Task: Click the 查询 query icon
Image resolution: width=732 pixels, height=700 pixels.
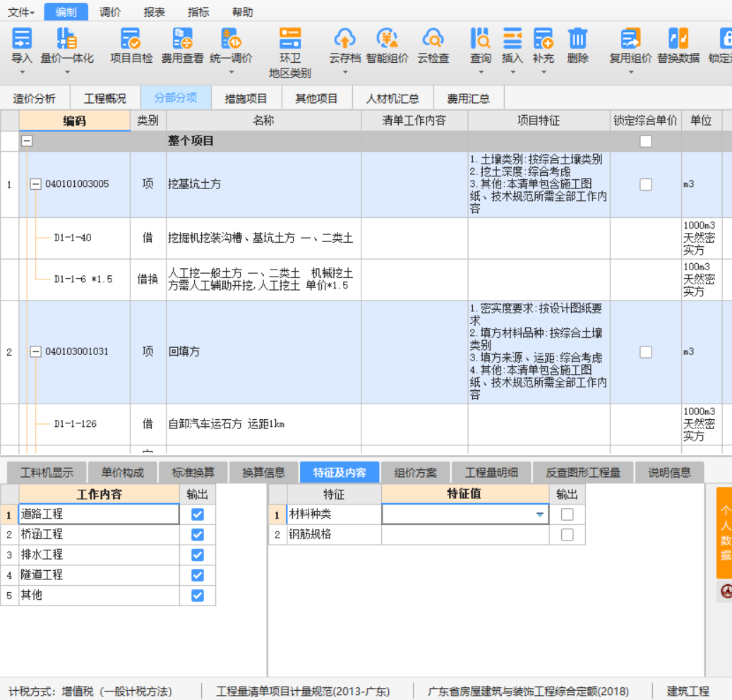Action: [481, 39]
